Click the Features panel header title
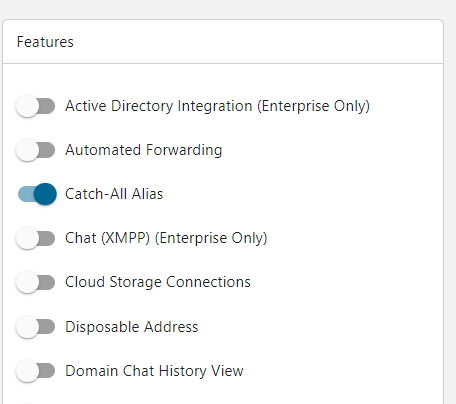Screen dimensions: 456x404 (x=45, y=42)
